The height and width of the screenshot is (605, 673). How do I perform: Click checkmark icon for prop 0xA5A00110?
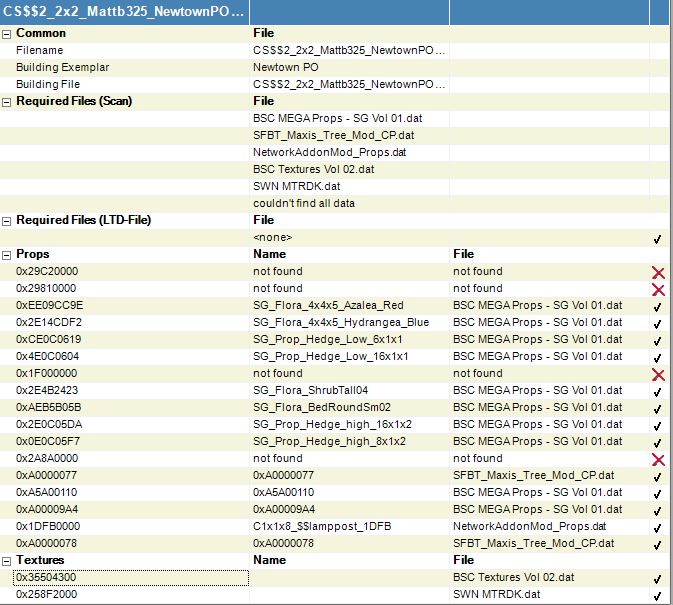657,494
